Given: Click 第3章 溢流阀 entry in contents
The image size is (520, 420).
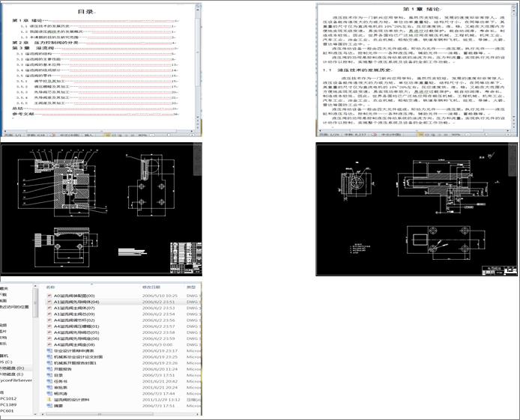Looking at the screenshot, I should click(95, 49).
